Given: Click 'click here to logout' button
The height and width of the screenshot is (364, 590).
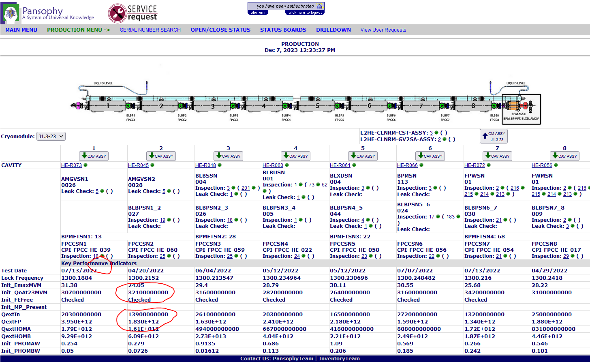Looking at the screenshot, I should (305, 13).
